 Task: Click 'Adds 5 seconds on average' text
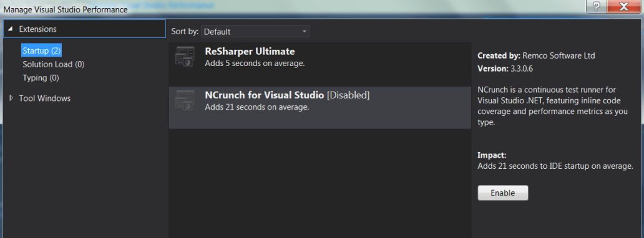coord(255,64)
